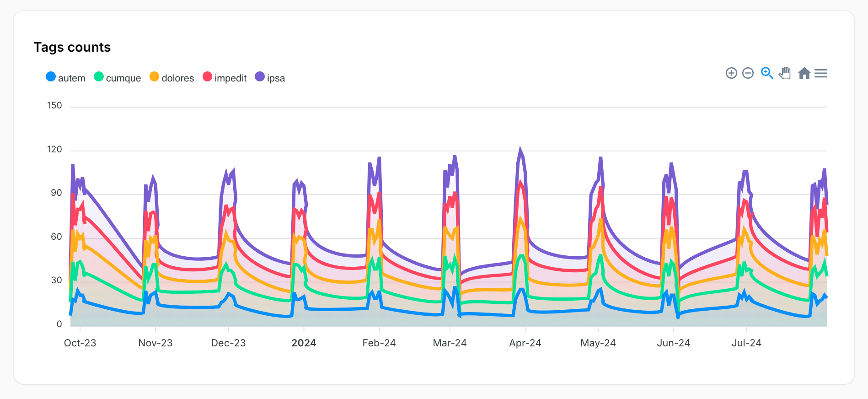Click the 60 y-axis value

click(56, 237)
